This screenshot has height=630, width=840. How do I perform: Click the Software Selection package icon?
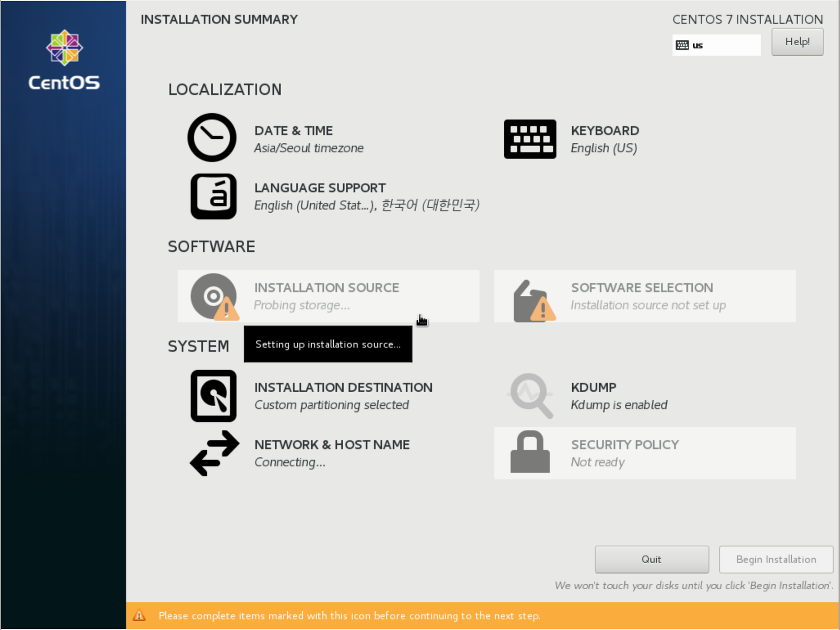pos(534,301)
